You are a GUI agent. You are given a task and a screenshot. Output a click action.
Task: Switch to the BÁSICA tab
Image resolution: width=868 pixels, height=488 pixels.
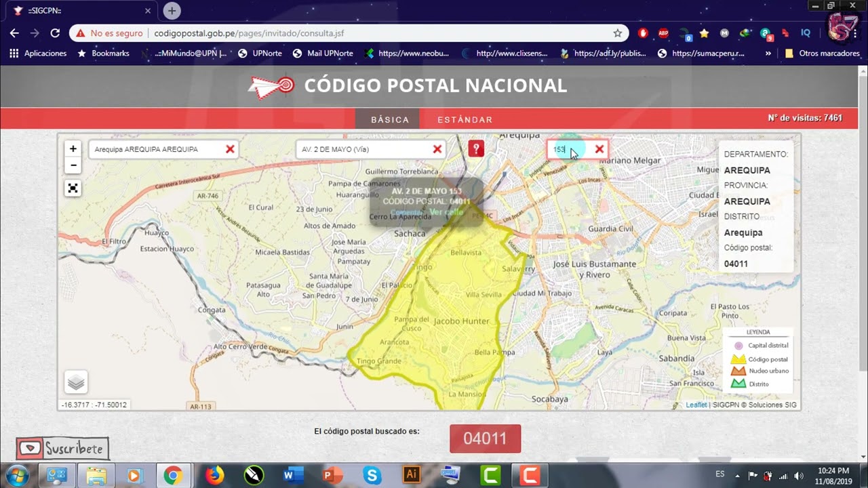pos(390,119)
